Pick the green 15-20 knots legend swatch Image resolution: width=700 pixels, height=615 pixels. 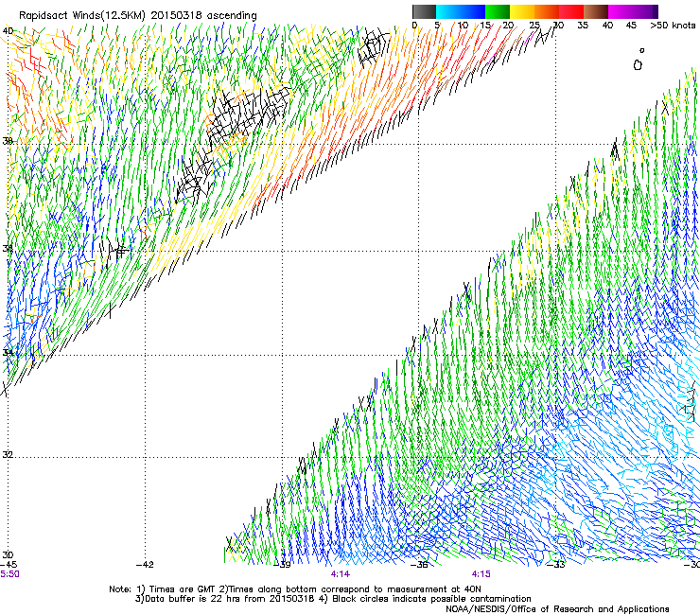(x=498, y=11)
